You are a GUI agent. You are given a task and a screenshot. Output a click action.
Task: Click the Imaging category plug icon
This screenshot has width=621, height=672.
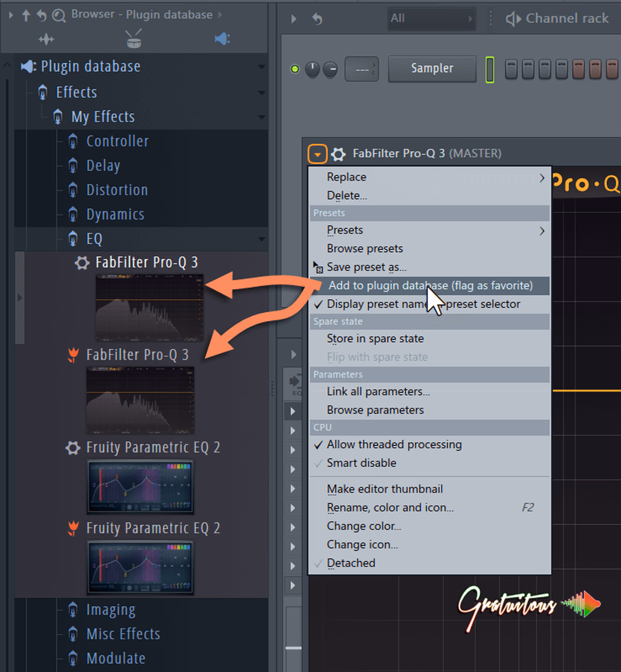(73, 610)
